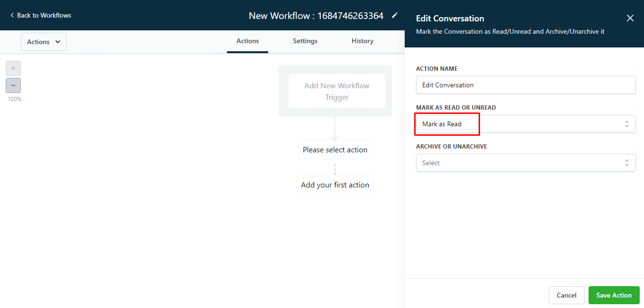This screenshot has width=644, height=308.
Task: Click Add your first action
Action: tap(335, 185)
